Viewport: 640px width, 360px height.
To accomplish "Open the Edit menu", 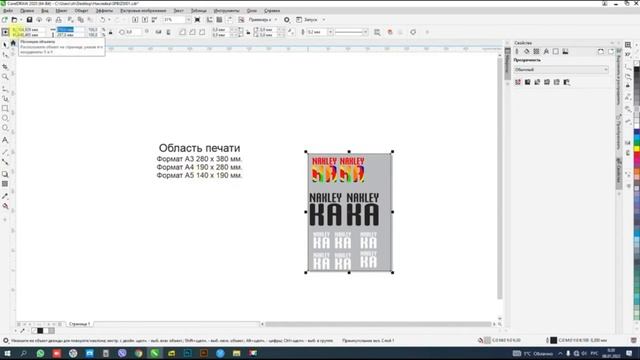I will click(x=27, y=11).
